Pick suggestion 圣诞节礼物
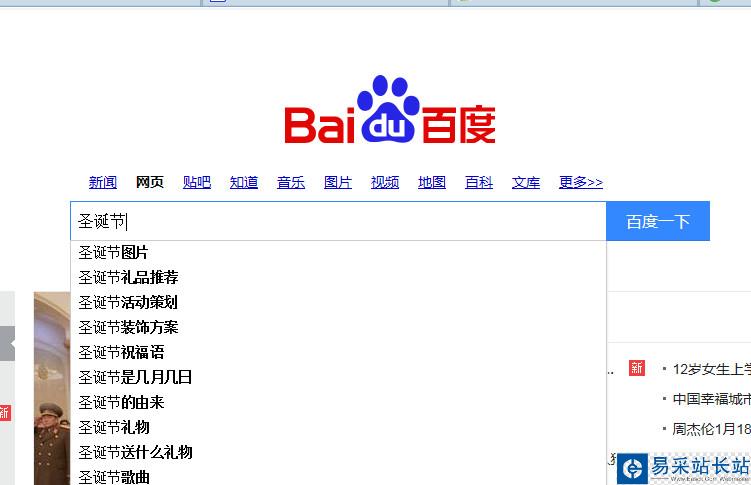The image size is (751, 485). point(338,427)
